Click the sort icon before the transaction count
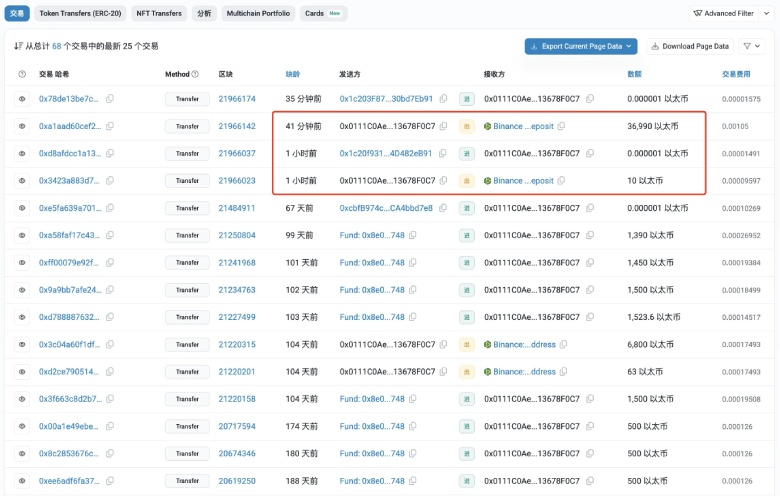 coord(18,46)
